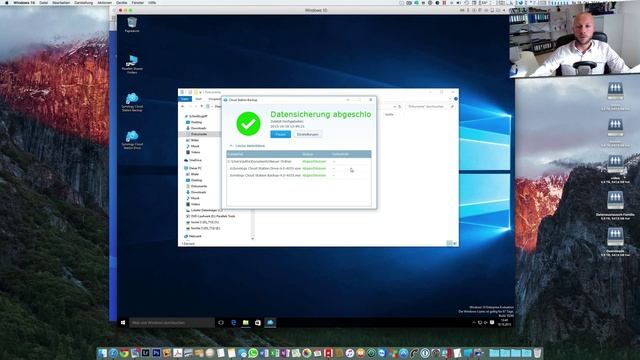Open the Fenster menu in the Mac menu bar
The width and height of the screenshot is (640, 360).
138,2
